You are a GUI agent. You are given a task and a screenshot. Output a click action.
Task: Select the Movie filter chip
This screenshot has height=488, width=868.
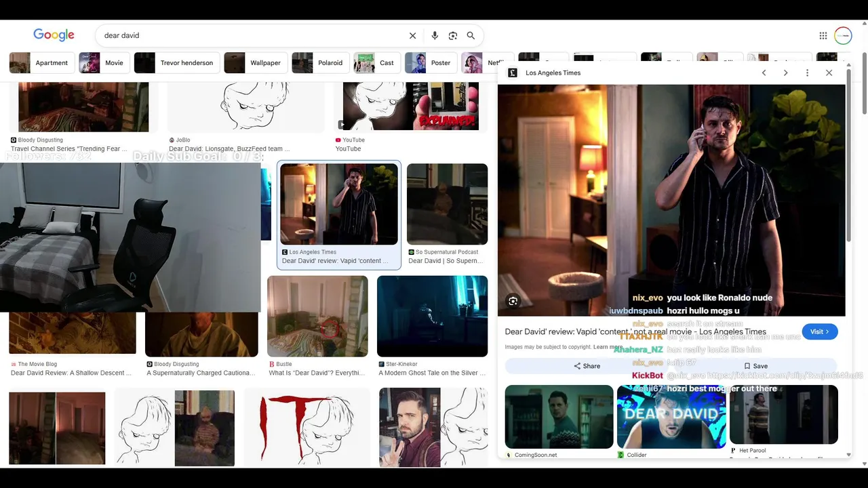tap(104, 63)
